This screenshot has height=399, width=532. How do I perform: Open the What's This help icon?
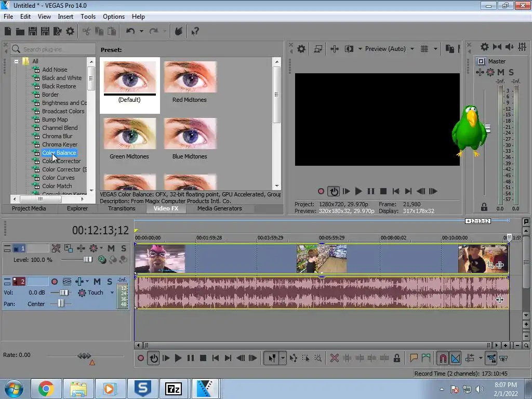195,32
